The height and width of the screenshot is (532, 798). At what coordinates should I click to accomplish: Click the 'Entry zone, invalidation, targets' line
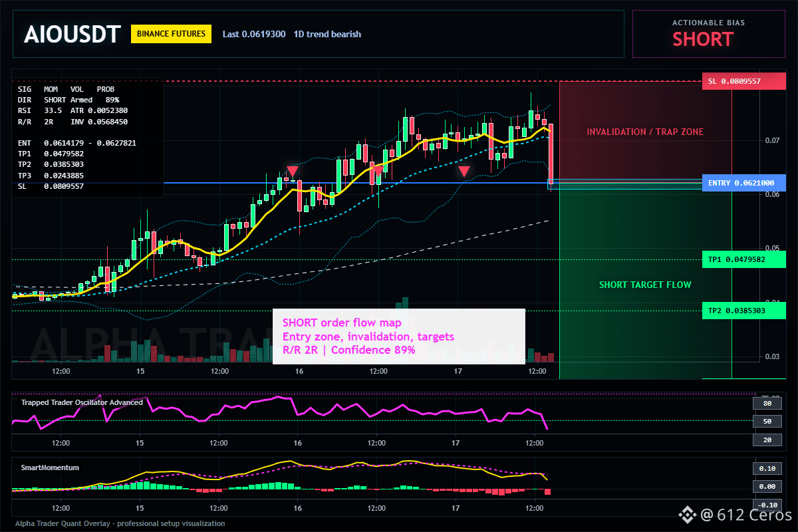pyautogui.click(x=368, y=336)
